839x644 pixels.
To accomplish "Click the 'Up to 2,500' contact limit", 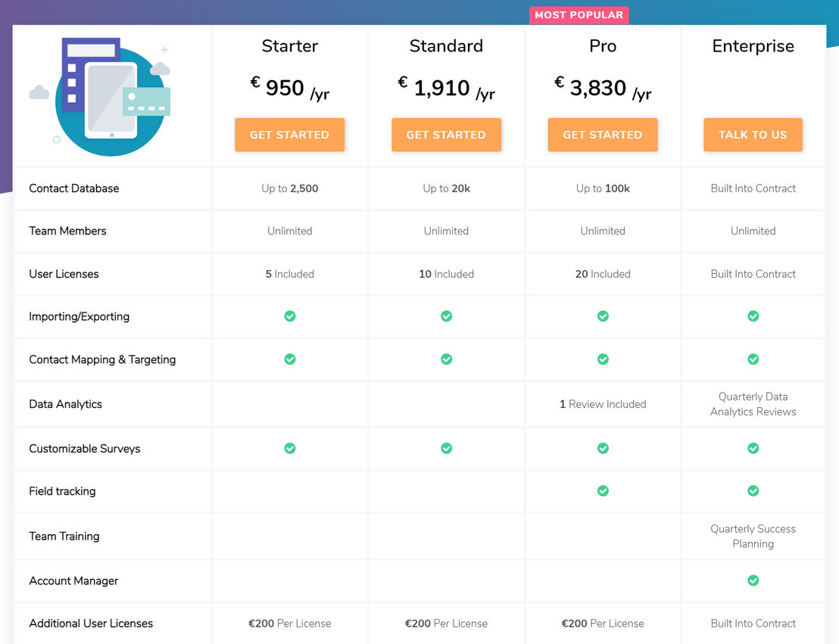I will point(290,188).
